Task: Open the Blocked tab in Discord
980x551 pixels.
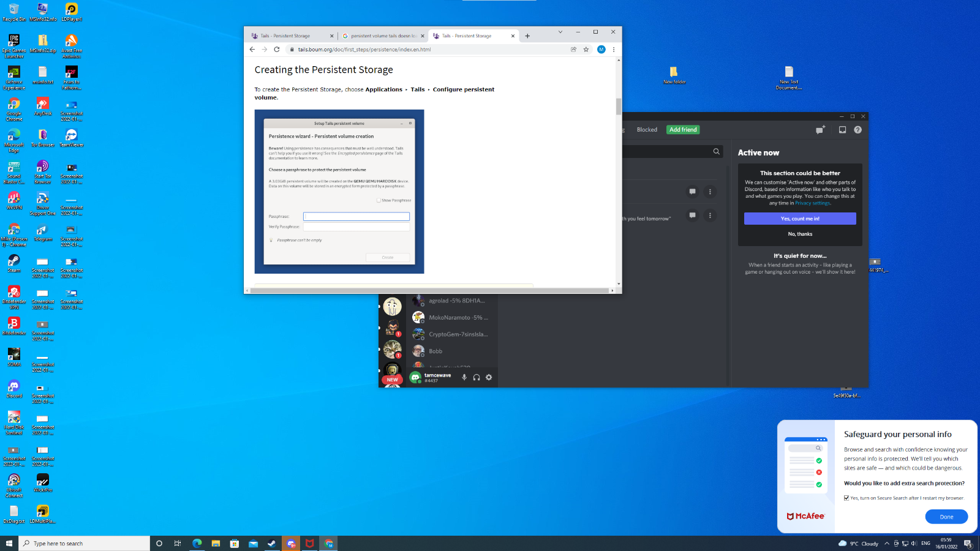Action: [647, 130]
